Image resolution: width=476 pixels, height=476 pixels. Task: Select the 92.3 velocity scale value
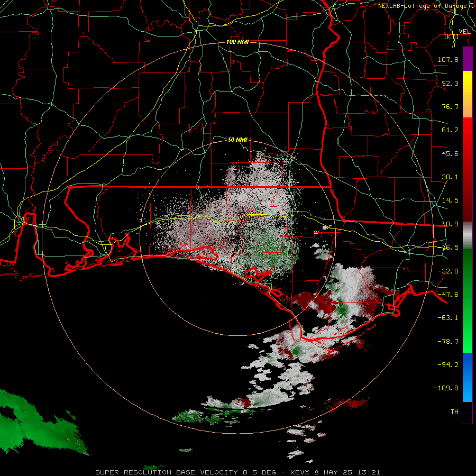450,83
